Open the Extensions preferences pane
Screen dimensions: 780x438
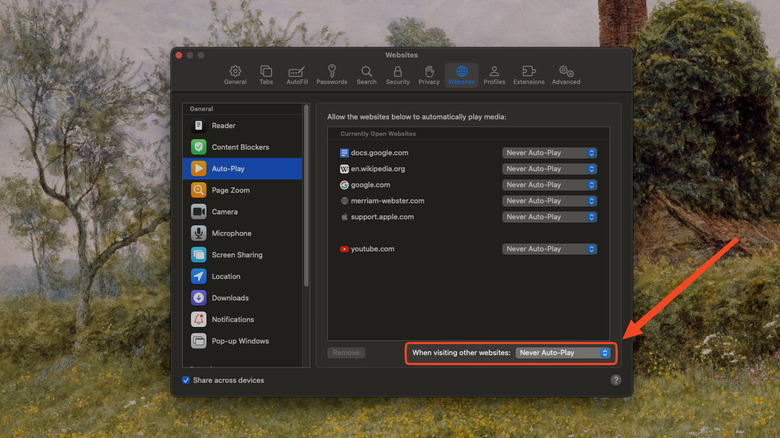point(528,75)
